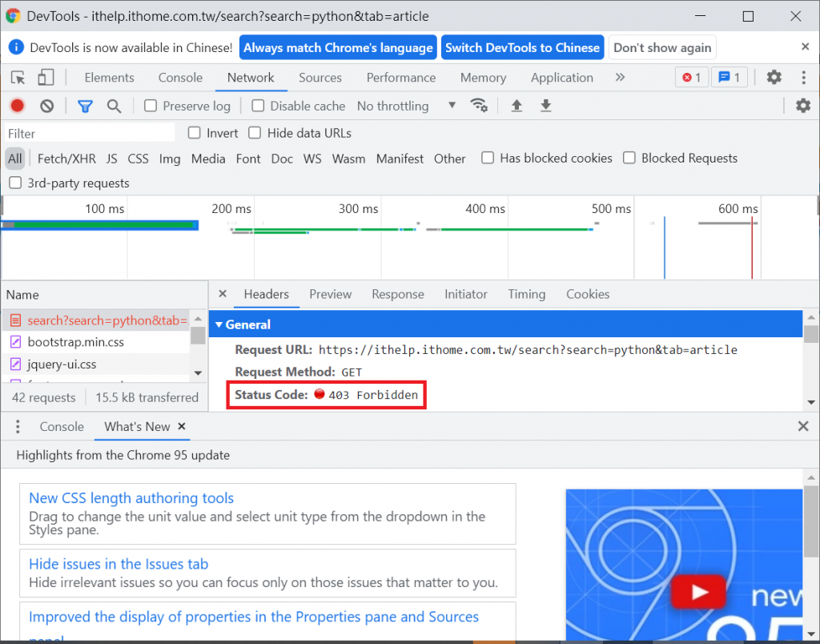
Task: View the Initiator tab
Action: [x=466, y=294]
